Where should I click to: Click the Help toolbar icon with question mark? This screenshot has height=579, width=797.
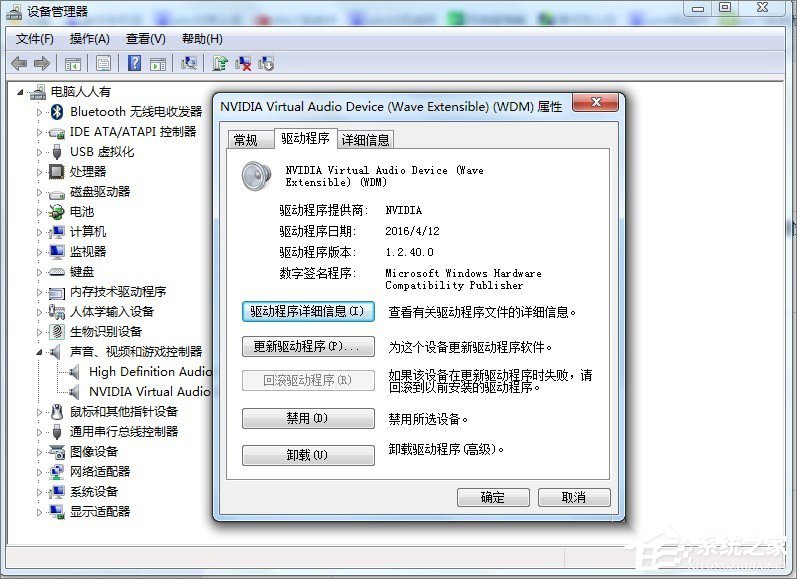tap(134, 63)
